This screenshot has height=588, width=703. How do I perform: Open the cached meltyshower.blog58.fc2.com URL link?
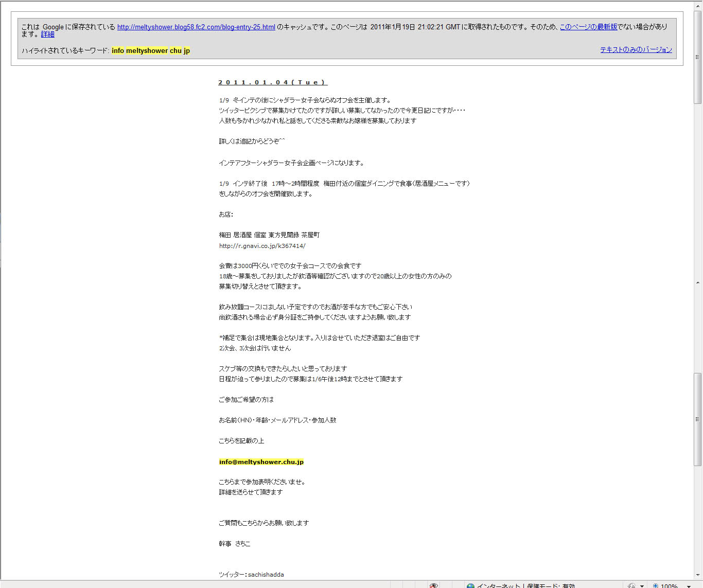click(196, 27)
